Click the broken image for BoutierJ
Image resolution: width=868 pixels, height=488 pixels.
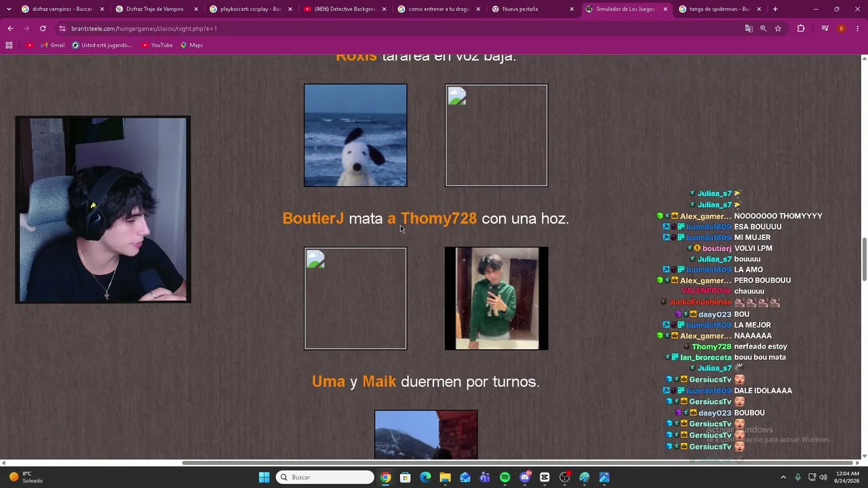click(x=355, y=298)
